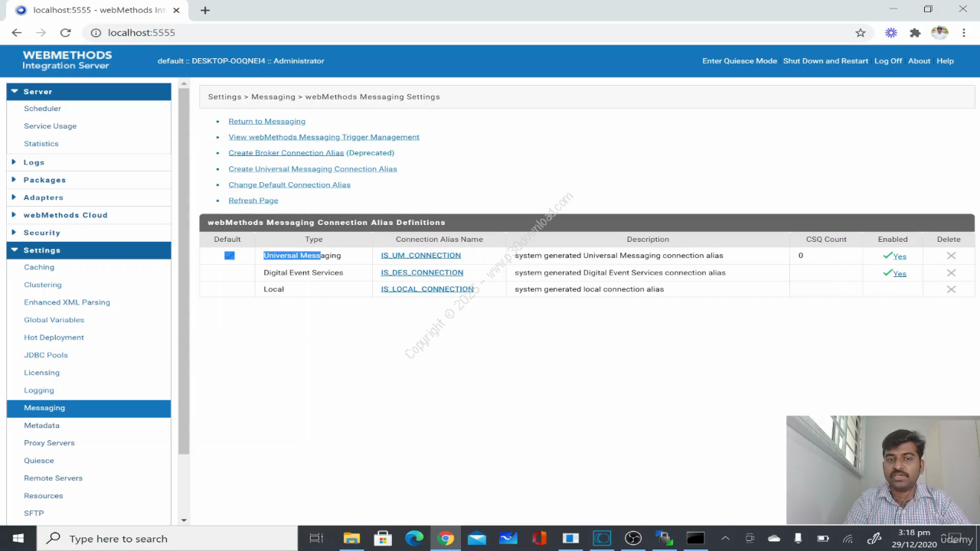980x551 pixels.
Task: View site information icon in the address bar
Action: 96,33
